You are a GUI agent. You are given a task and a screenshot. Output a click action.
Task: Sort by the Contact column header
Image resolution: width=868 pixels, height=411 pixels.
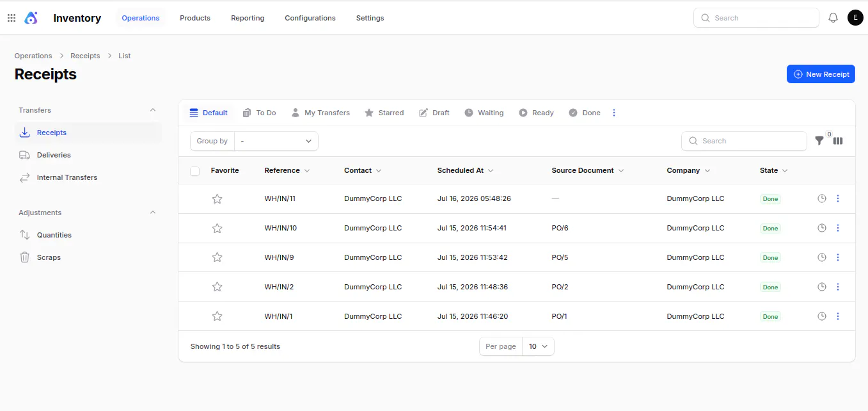(363, 170)
